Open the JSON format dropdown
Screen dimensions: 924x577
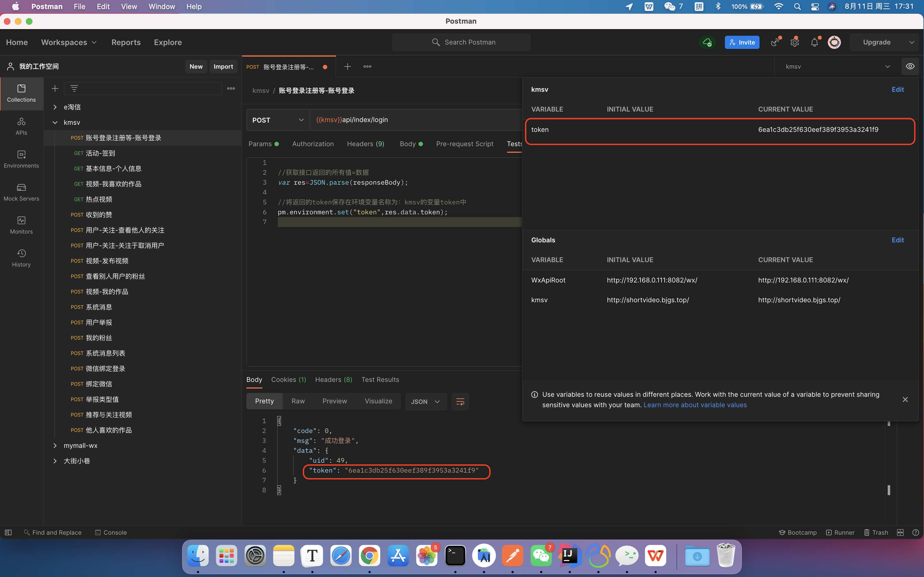coord(425,401)
